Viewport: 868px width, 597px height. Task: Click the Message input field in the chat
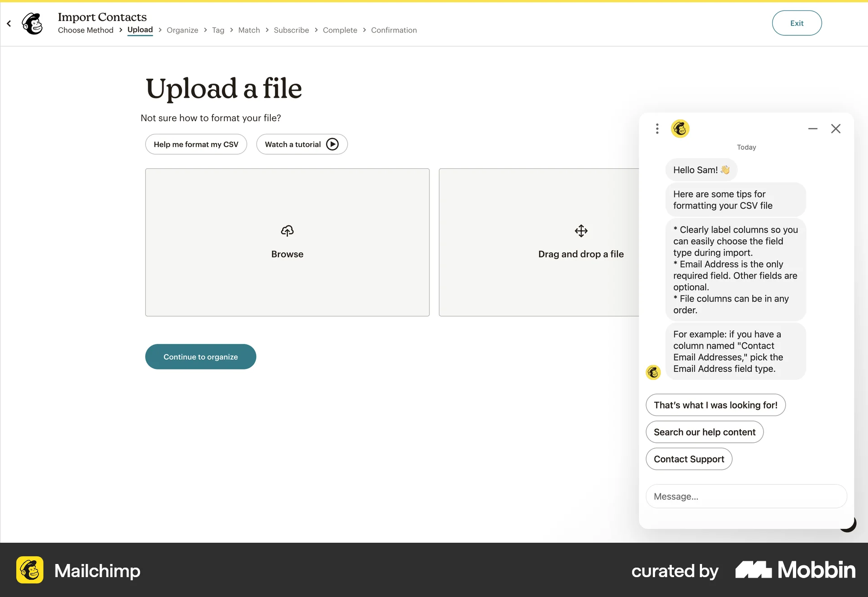(x=746, y=496)
